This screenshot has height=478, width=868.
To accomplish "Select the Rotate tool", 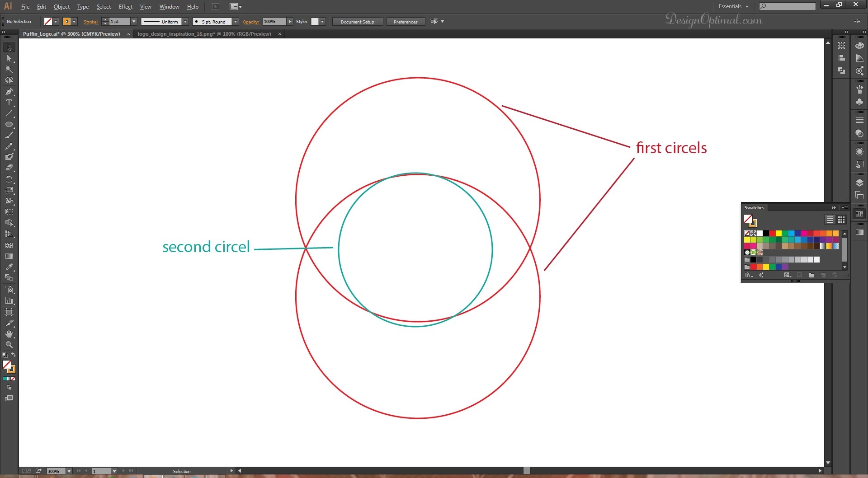I will (x=9, y=179).
